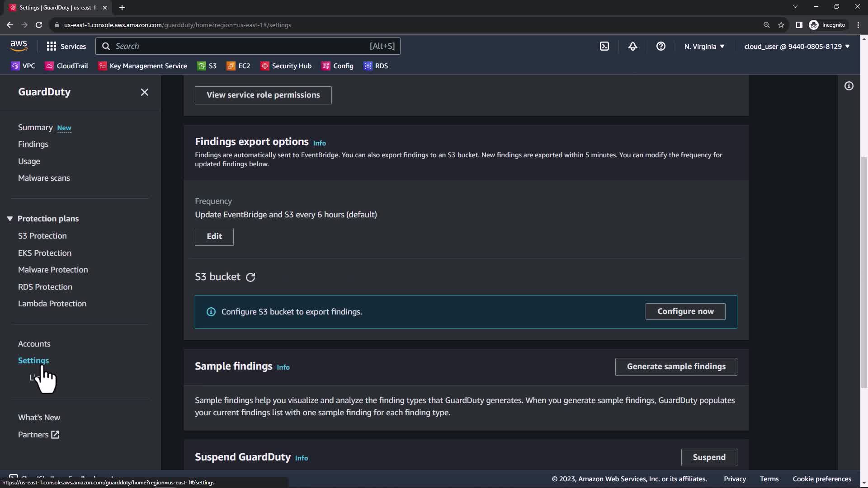Close the GuardDuty navigation sidebar
Screen dimensions: 868x488
[x=144, y=92]
